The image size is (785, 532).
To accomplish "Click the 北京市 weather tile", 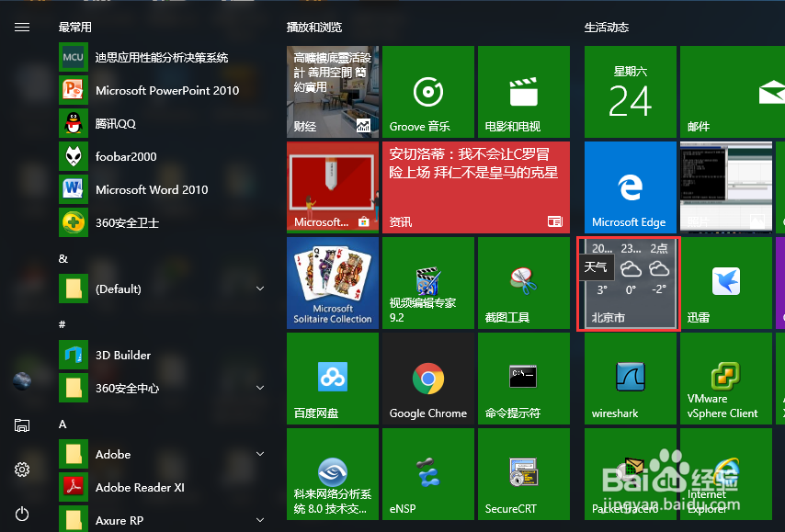I will (629, 283).
